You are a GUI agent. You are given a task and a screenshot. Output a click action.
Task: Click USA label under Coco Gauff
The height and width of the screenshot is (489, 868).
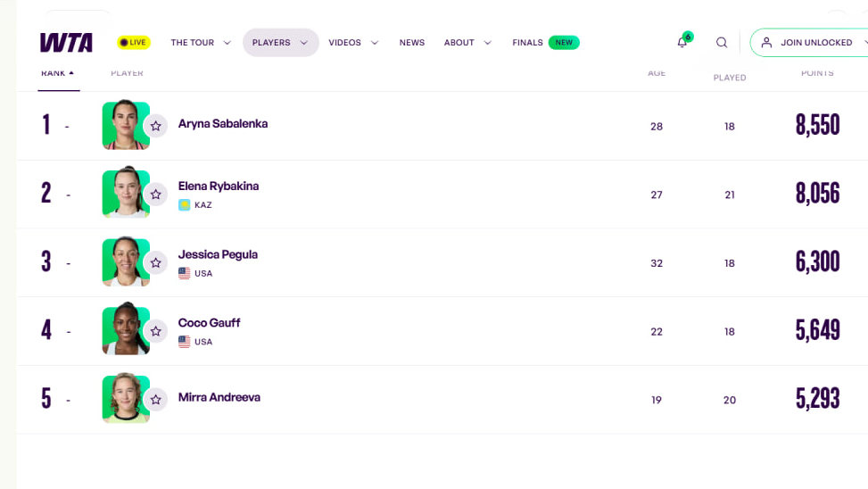203,342
